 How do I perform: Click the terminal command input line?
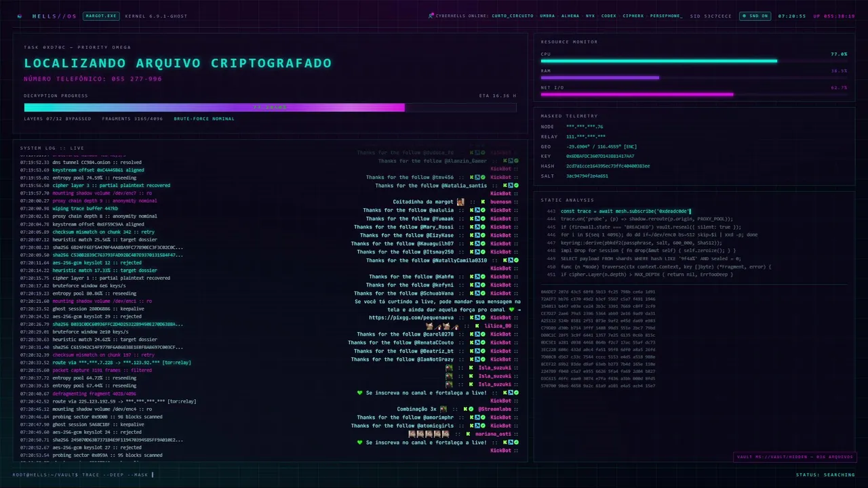point(83,474)
